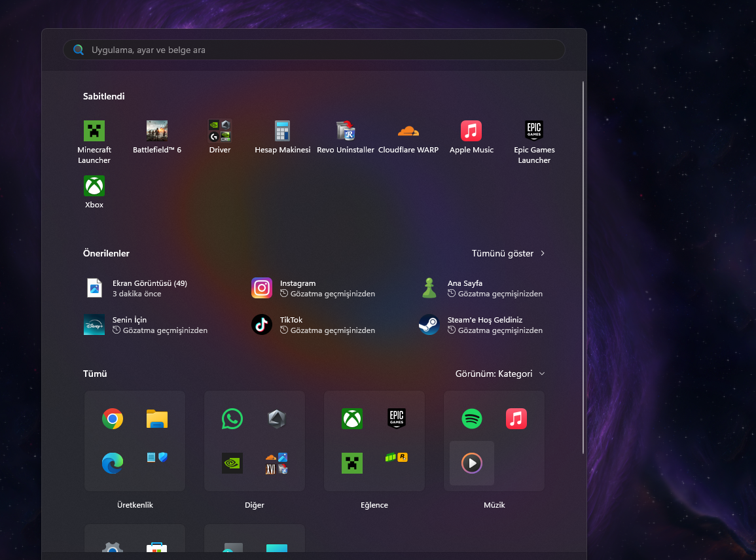Open the Eğlence category label
The height and width of the screenshot is (560, 756).
pyautogui.click(x=374, y=505)
